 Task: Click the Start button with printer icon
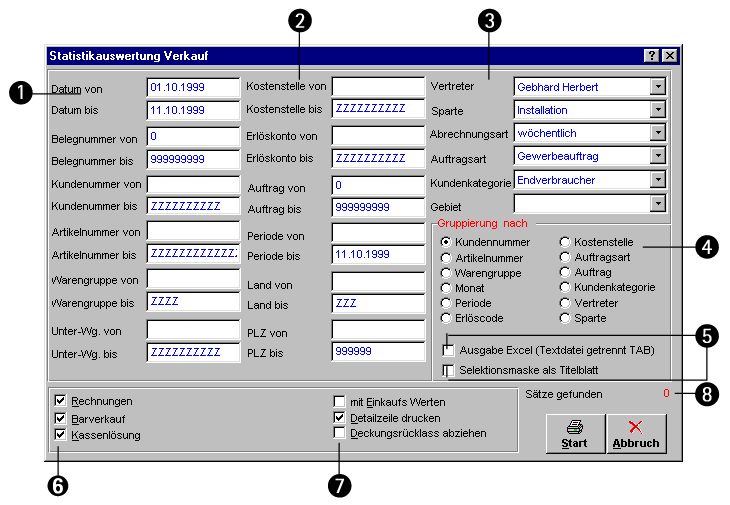575,433
